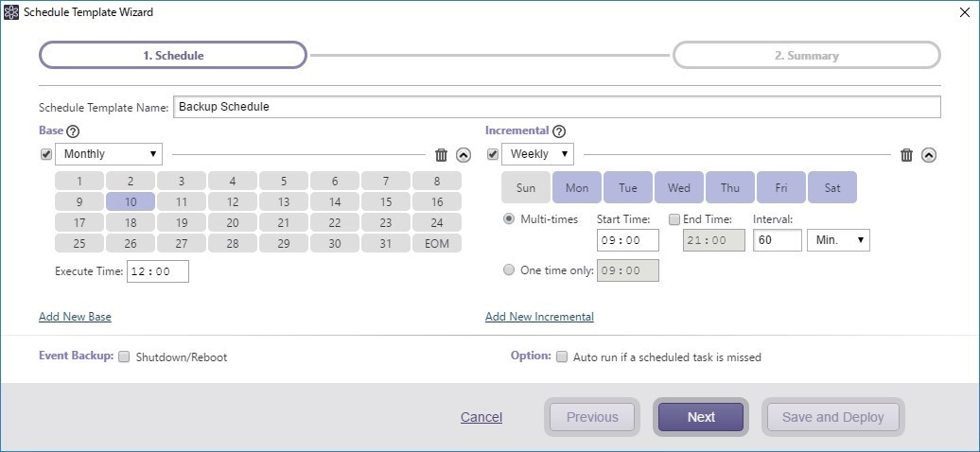The image size is (980, 452).
Task: Click the Schedule Template Name field
Action: click(x=556, y=107)
